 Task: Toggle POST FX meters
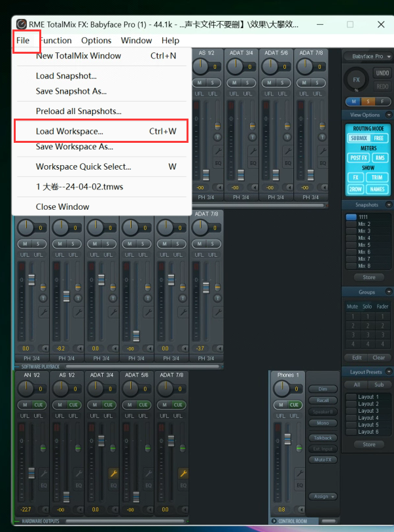point(359,158)
